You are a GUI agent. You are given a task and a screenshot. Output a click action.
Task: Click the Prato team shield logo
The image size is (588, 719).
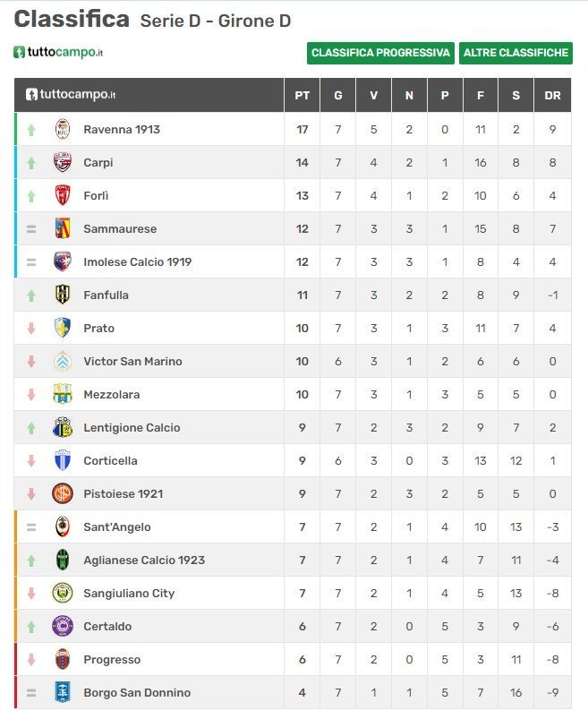tap(63, 328)
